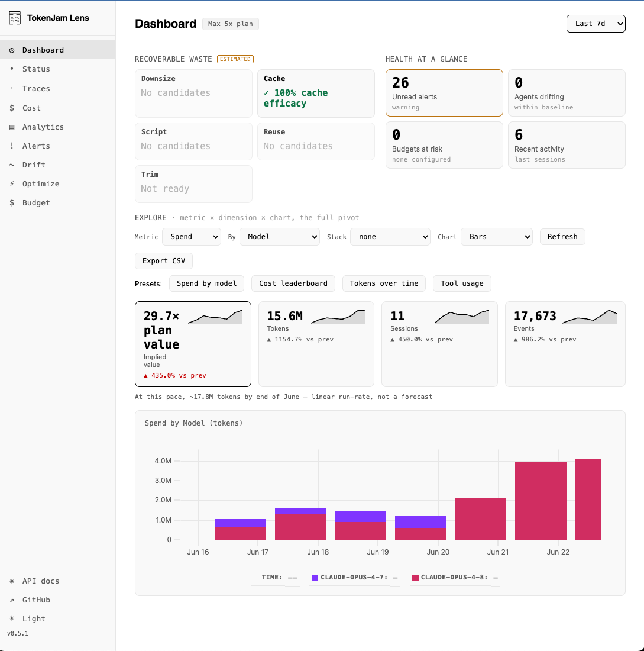Viewport: 644px width, 651px height.
Task: Open the 6 Recent activity card
Action: coord(567,145)
